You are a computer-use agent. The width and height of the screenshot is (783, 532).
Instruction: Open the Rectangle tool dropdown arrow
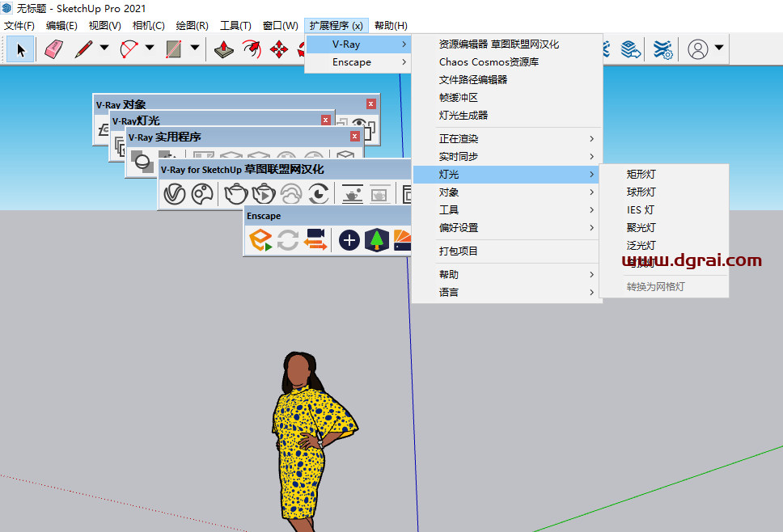coord(193,49)
